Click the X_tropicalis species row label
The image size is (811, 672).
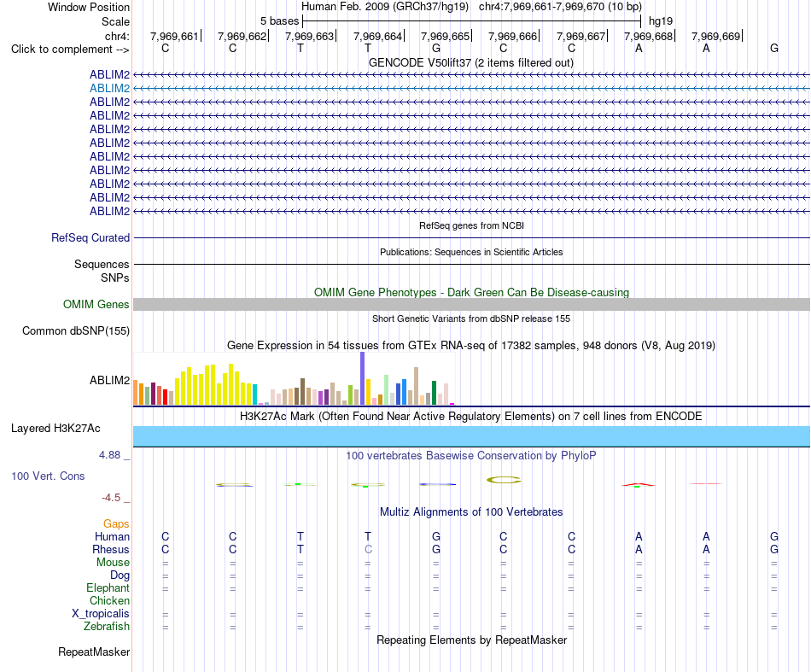(x=101, y=614)
